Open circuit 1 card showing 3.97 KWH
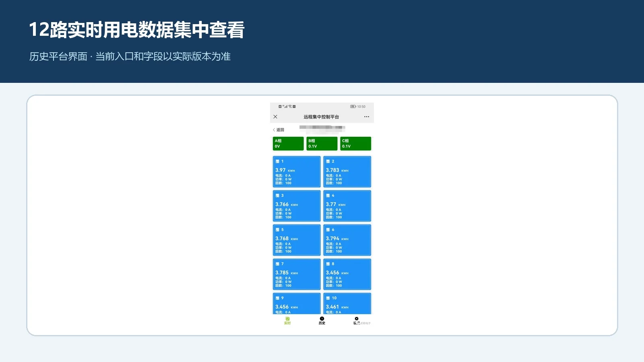Viewport: 644px width, 362px height. 297,172
